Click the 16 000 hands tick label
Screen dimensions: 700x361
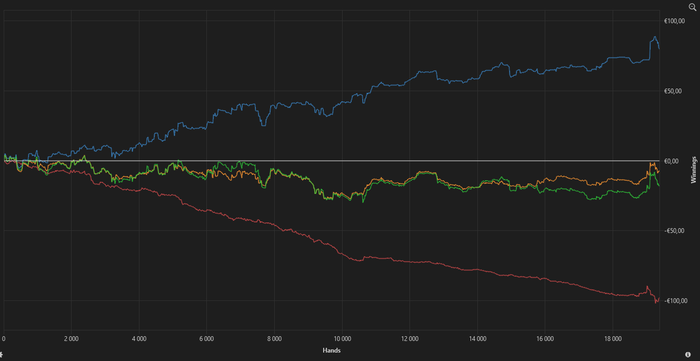point(545,339)
